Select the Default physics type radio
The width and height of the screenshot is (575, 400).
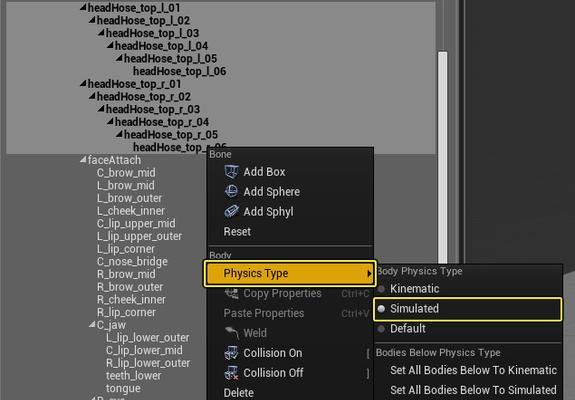pos(381,329)
